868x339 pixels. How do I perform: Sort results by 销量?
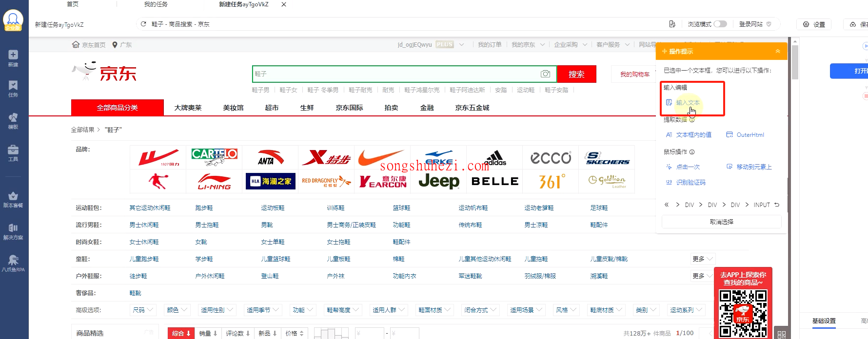tap(208, 333)
